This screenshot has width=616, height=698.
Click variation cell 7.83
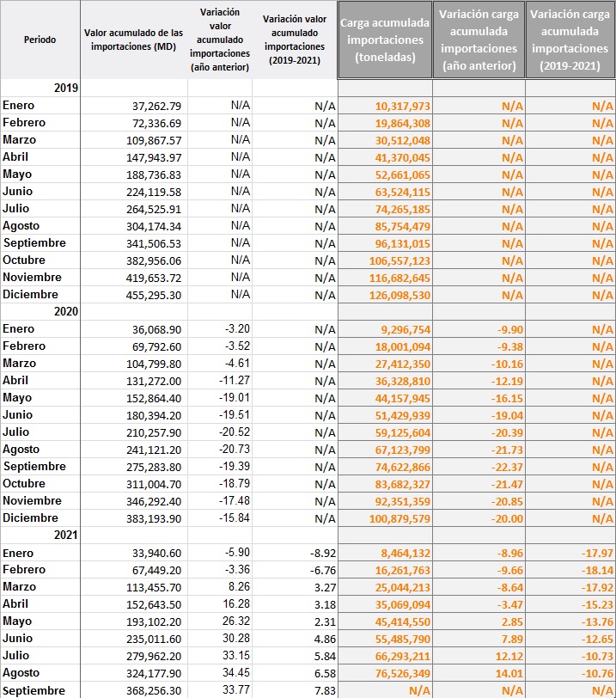pos(295,690)
